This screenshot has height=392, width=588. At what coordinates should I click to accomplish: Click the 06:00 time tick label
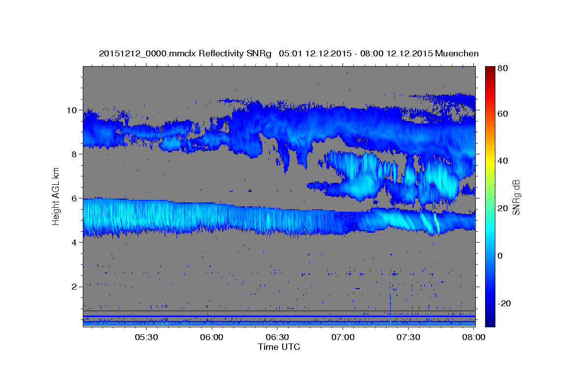click(212, 337)
